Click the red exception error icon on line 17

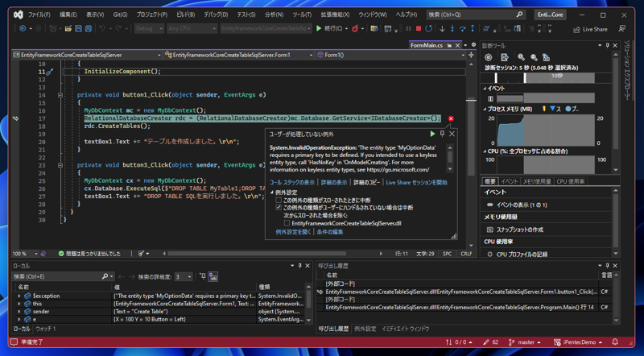(451, 118)
